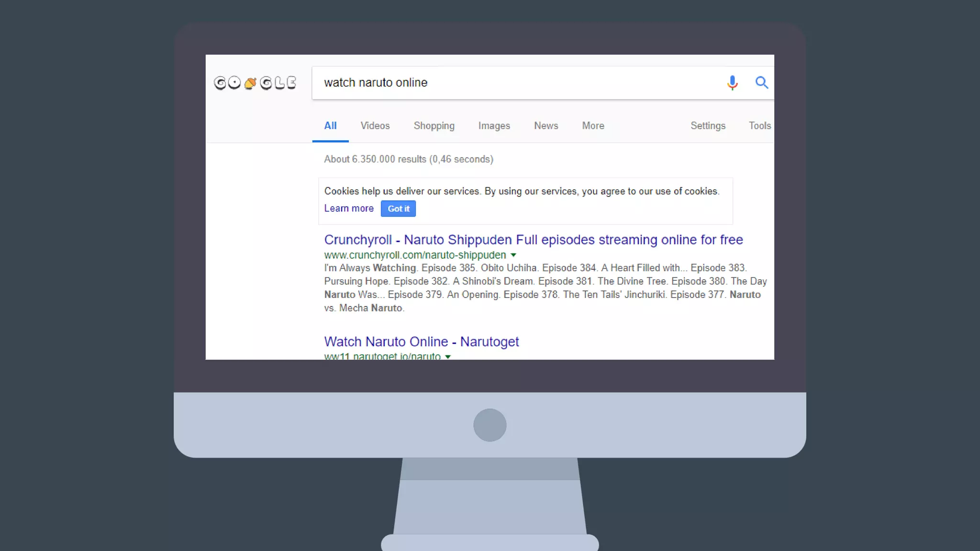
Task: Open Watch Naruto Online - Narutoget result
Action: coord(421,342)
